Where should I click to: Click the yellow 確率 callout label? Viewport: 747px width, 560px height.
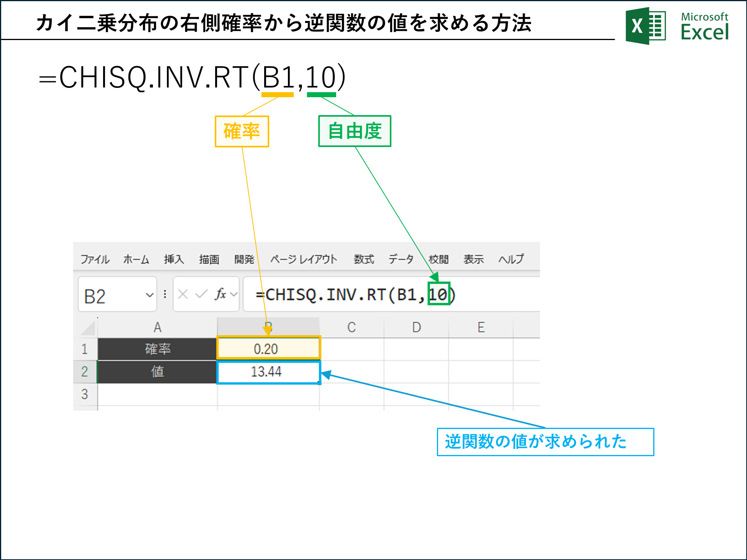[x=242, y=131]
